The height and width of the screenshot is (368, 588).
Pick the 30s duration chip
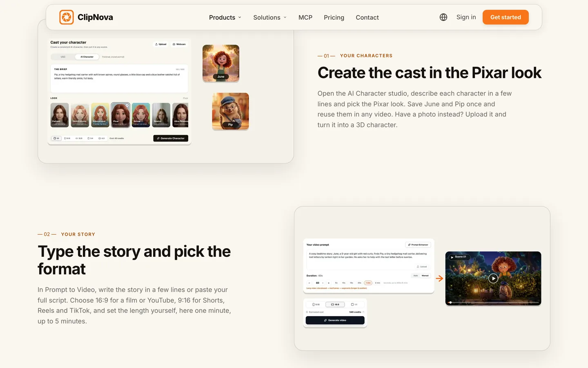pyautogui.click(x=359, y=283)
